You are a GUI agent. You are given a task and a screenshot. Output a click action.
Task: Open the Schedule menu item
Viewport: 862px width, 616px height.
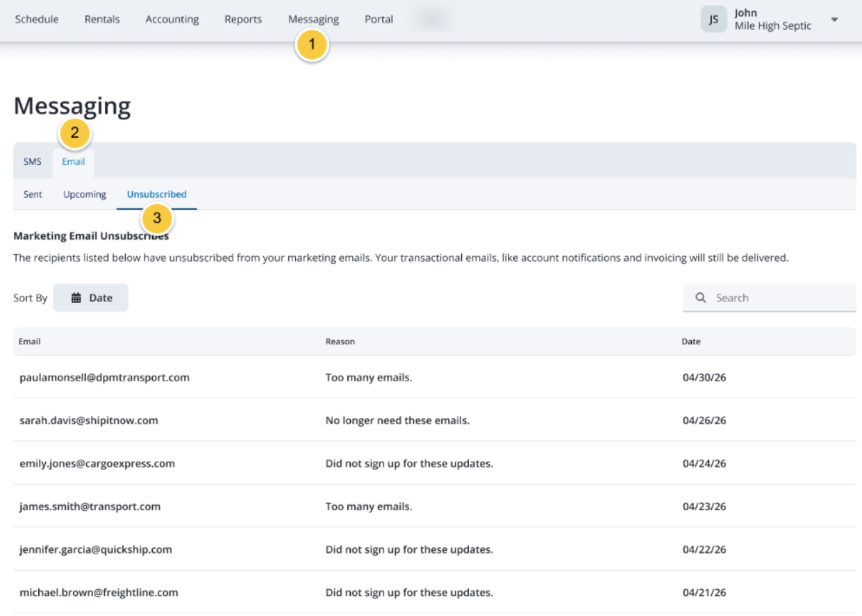[x=37, y=19]
